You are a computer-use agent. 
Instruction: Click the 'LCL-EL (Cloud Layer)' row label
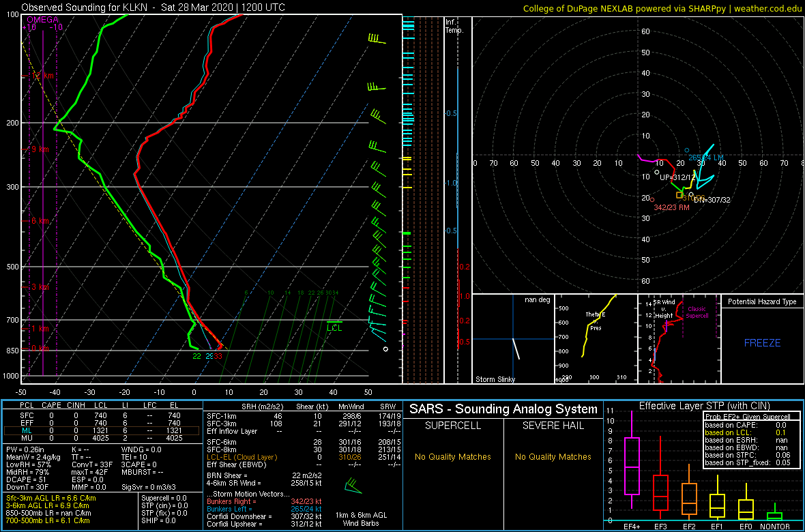coord(241,457)
